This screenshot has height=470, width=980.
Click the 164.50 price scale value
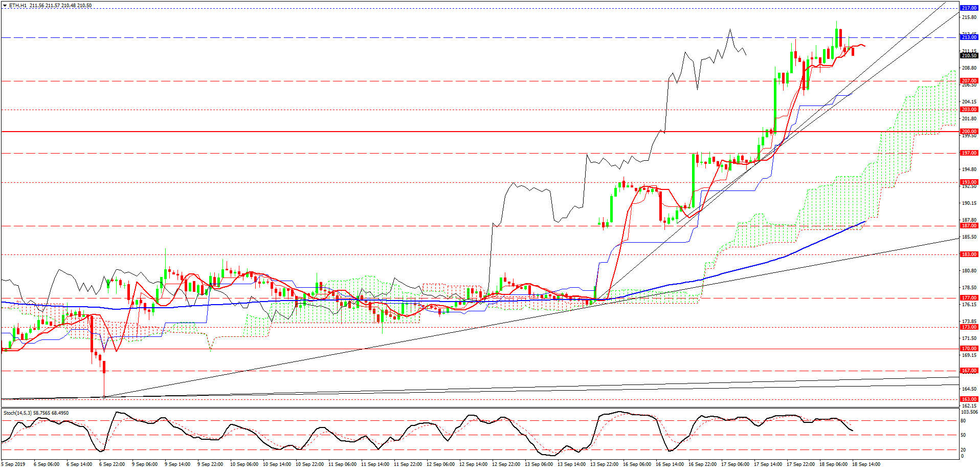969,389
